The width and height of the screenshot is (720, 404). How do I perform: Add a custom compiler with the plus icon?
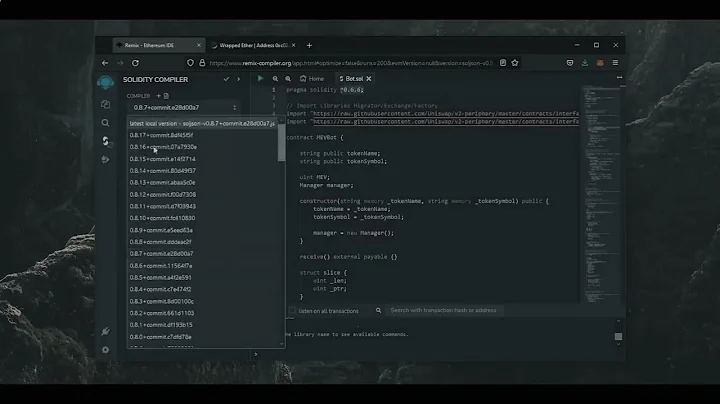pos(158,95)
